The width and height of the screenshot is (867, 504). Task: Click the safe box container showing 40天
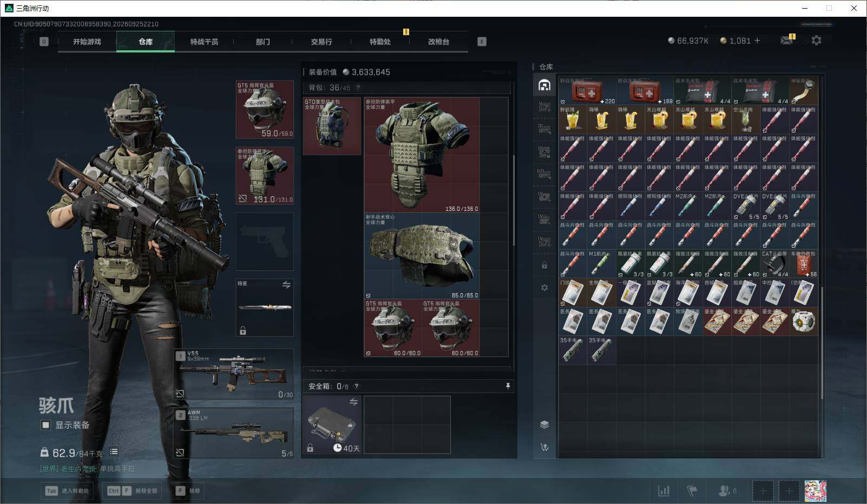[332, 425]
